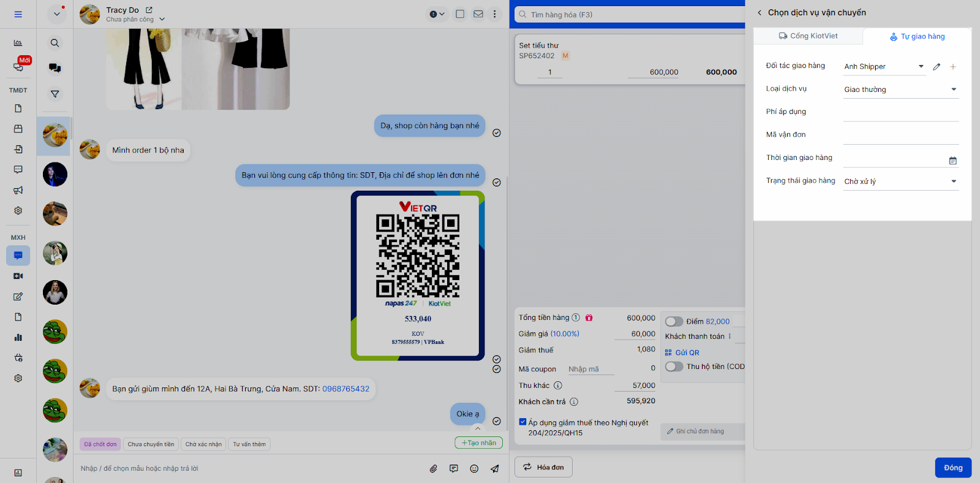
Task: Open the bar chart reports icon under MXH
Action: [x=18, y=337]
